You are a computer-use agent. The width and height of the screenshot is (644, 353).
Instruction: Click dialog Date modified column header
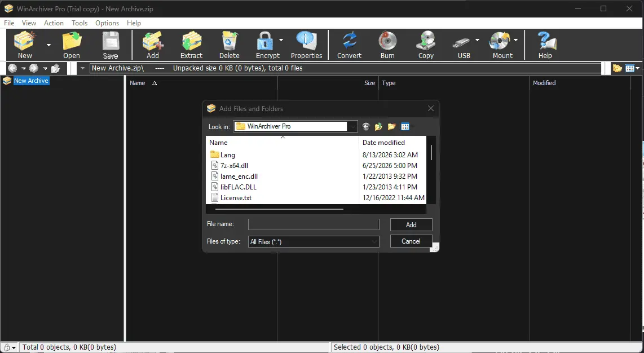392,143
